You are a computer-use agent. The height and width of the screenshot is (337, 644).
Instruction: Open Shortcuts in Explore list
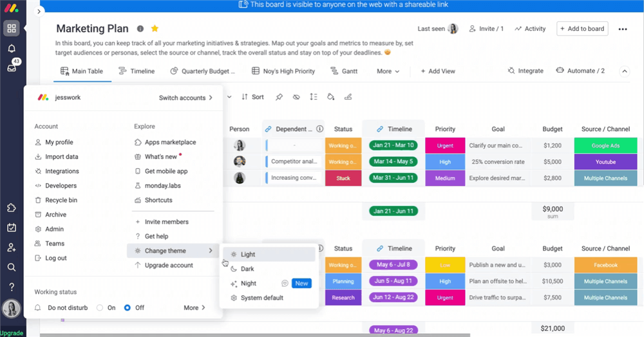coord(154,200)
